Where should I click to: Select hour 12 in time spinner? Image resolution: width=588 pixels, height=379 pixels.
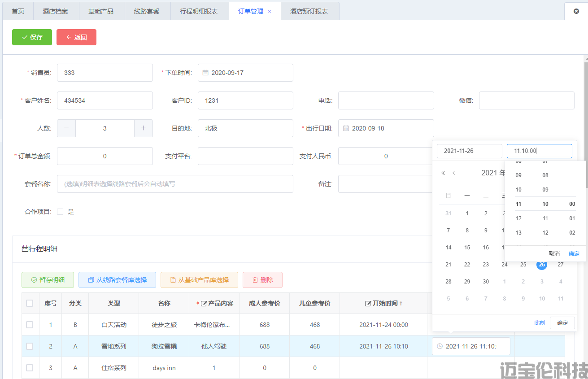click(x=518, y=218)
